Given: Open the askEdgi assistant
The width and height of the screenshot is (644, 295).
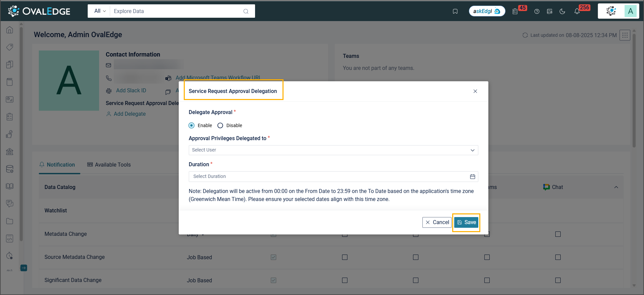Looking at the screenshot, I should (487, 11).
